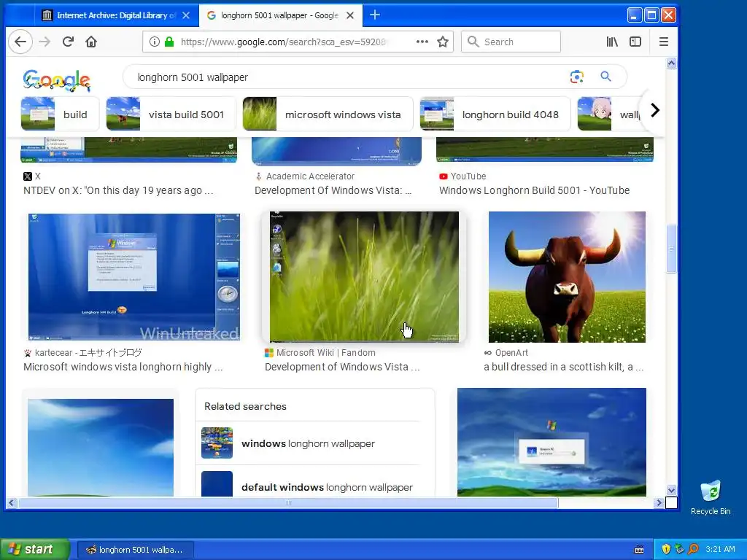Open Academic Accelerator Vista development result
This screenshot has height=560, width=747.
tap(333, 190)
